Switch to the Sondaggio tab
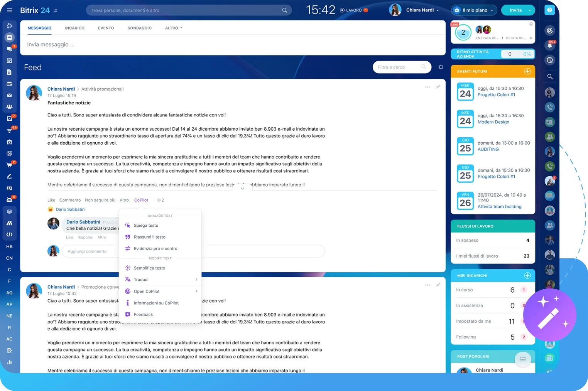This screenshot has width=588, height=391. coord(139,28)
